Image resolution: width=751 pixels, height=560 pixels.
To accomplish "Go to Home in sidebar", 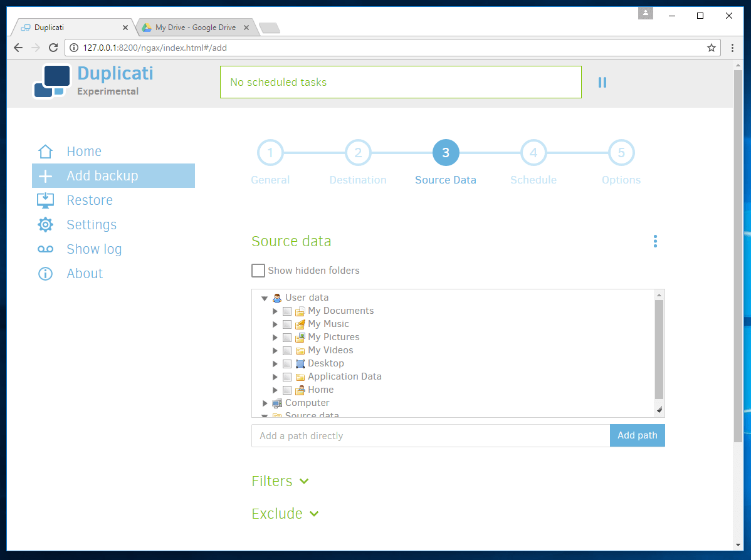I will pos(84,152).
